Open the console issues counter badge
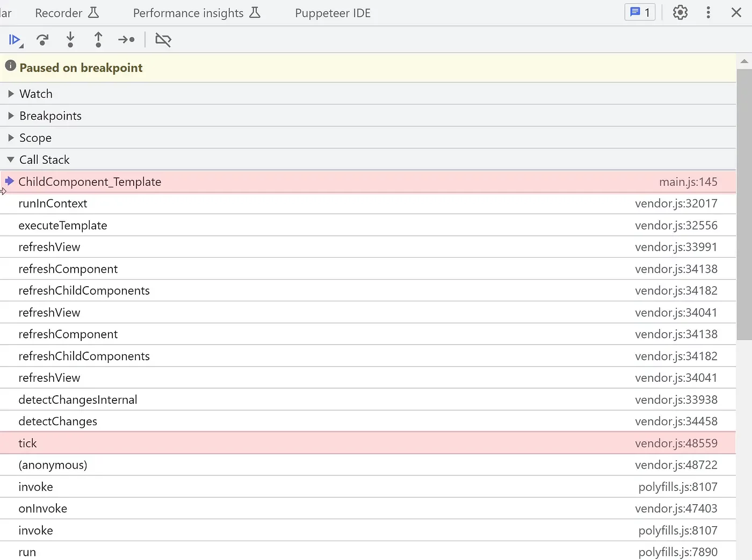 pos(640,12)
